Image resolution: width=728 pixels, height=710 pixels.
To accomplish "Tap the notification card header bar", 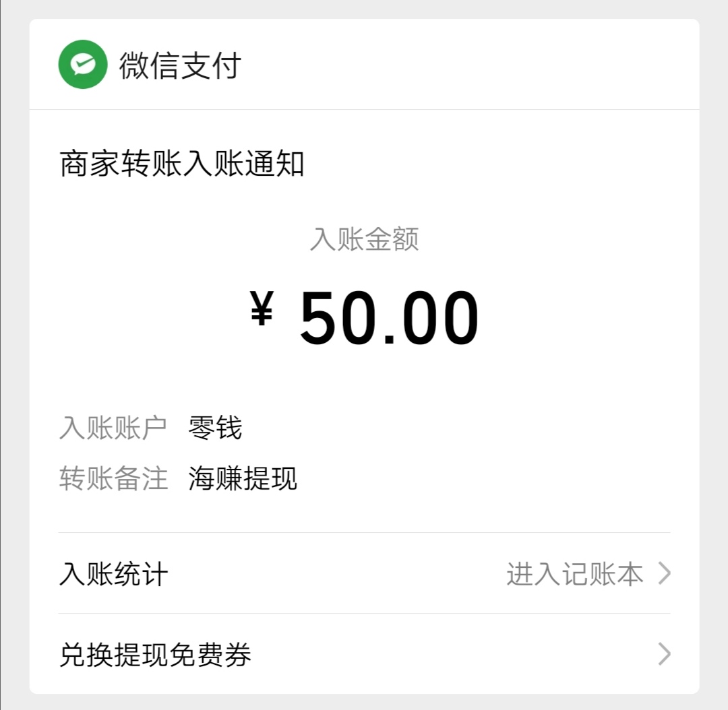I will (364, 65).
